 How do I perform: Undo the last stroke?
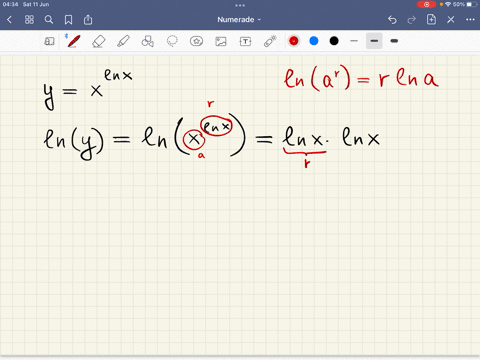(392, 20)
